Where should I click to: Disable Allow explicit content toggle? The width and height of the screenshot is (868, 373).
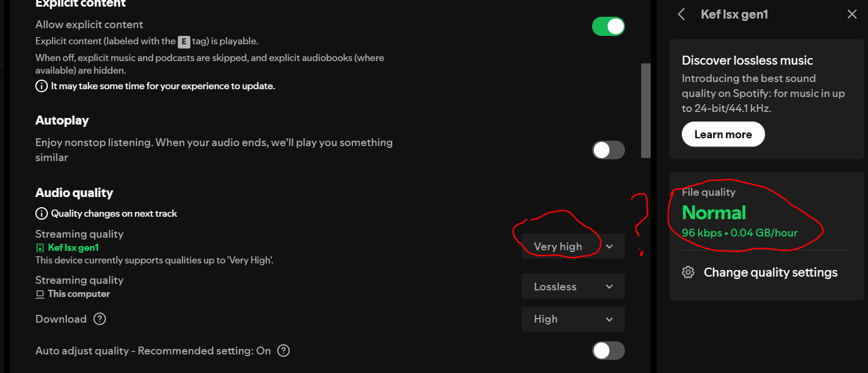[608, 26]
